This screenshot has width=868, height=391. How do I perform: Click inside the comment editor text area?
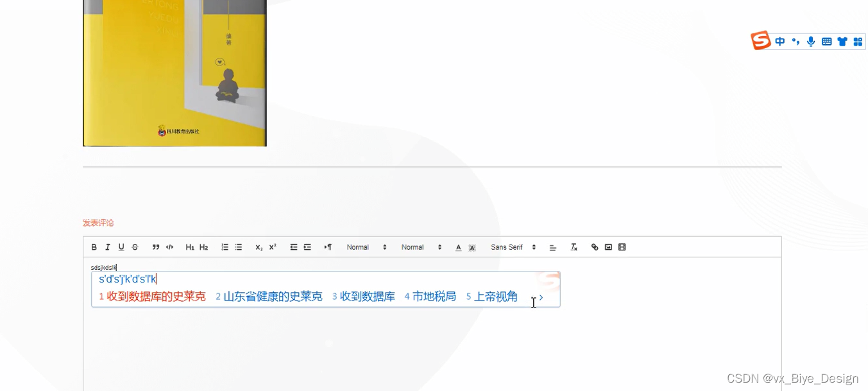[x=432, y=324]
